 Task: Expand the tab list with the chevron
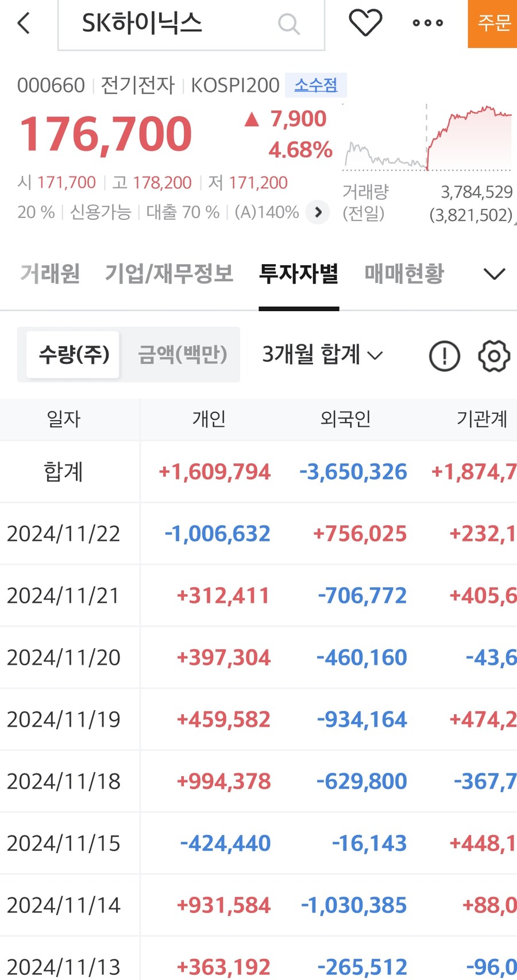point(494,274)
